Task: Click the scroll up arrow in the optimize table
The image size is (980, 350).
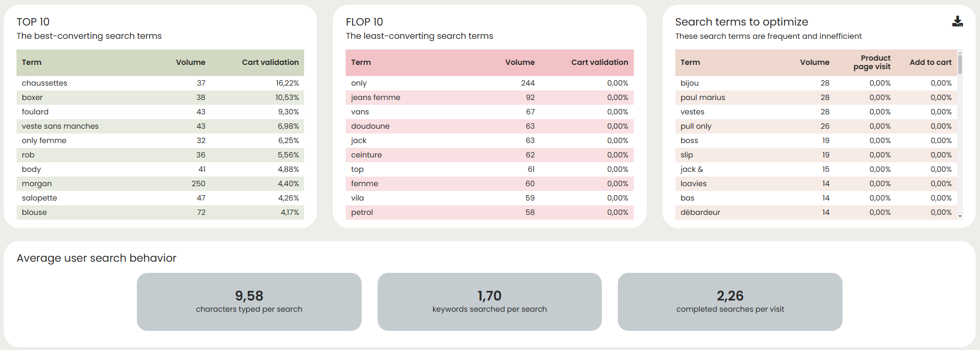Action: (x=960, y=53)
